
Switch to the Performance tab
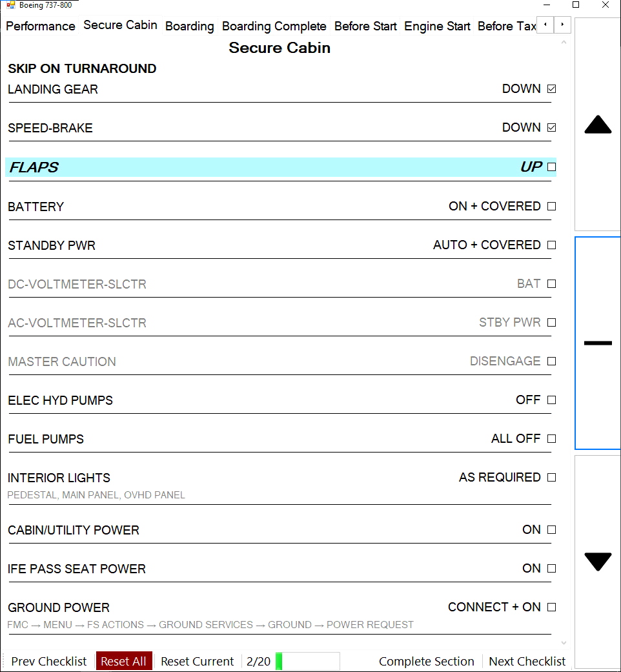click(40, 26)
